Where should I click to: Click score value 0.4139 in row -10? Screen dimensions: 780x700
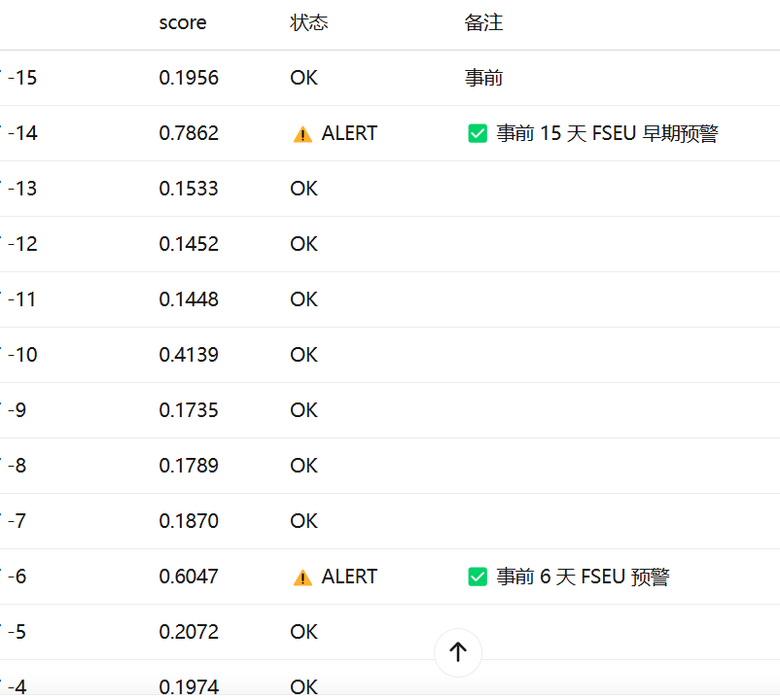tap(189, 355)
